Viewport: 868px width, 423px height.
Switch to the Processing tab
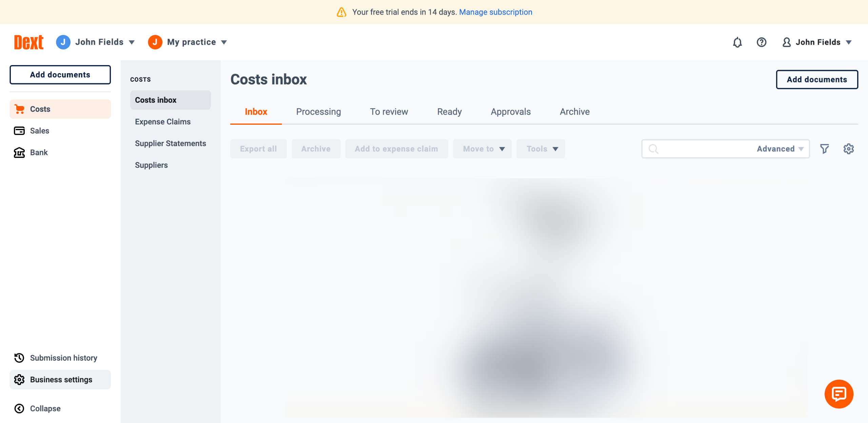click(x=318, y=112)
